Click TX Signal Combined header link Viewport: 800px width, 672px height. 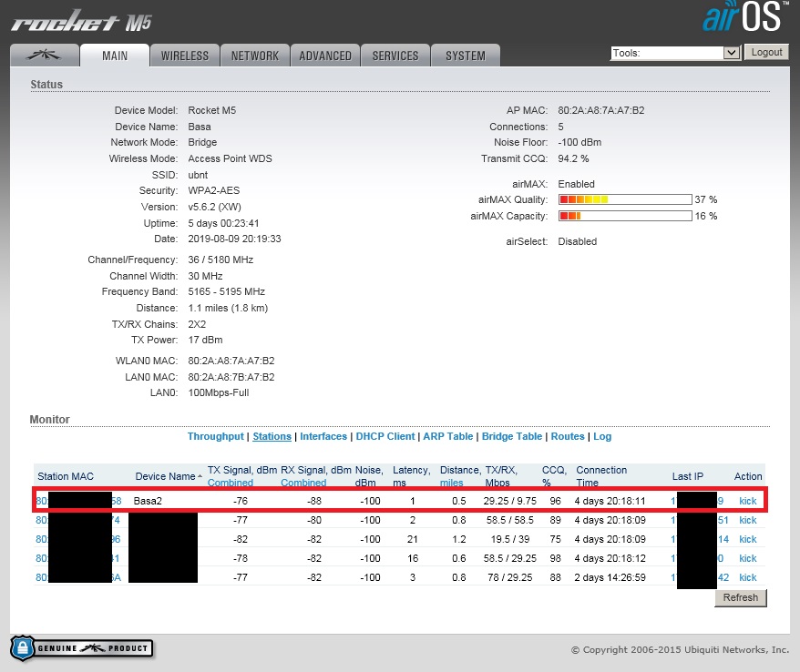(231, 483)
